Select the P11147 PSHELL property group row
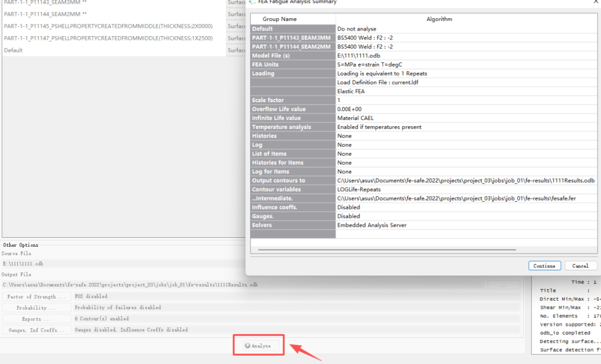Viewport: 601px width, 364px height. tap(114, 38)
